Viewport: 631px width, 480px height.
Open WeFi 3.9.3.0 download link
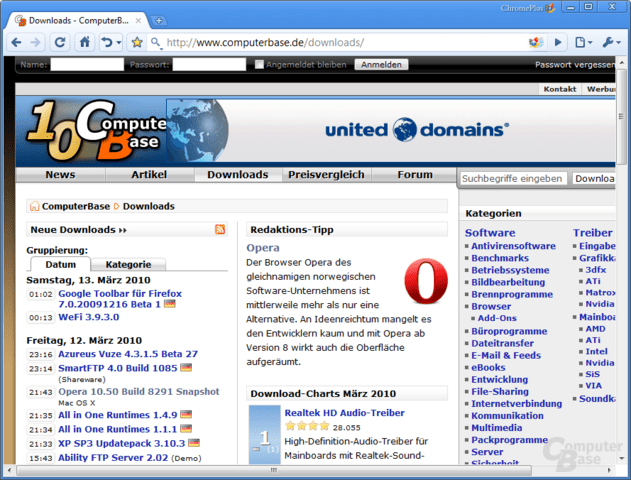[x=89, y=317]
